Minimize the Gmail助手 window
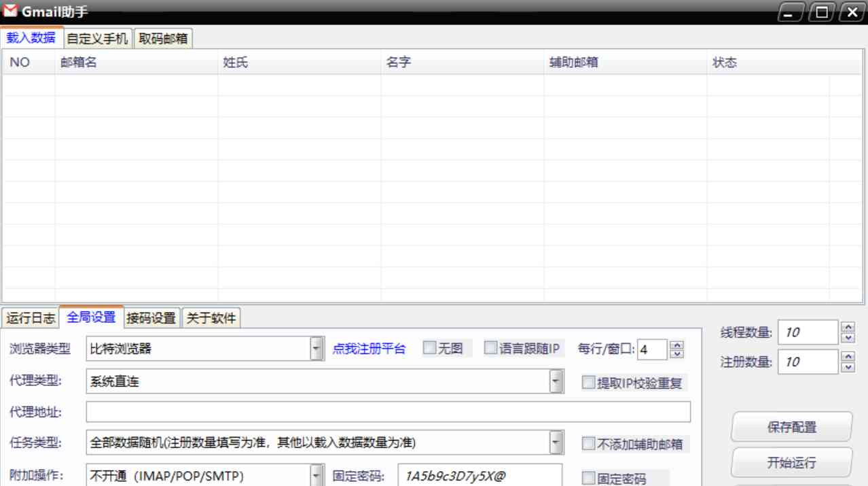868x486 pixels. point(791,12)
